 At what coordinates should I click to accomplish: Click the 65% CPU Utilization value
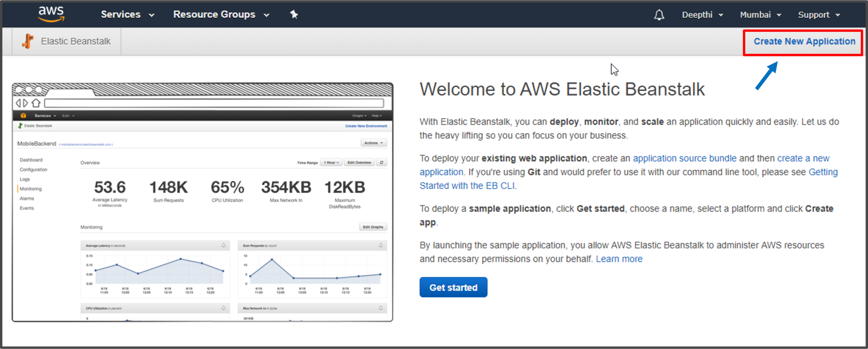click(x=227, y=187)
